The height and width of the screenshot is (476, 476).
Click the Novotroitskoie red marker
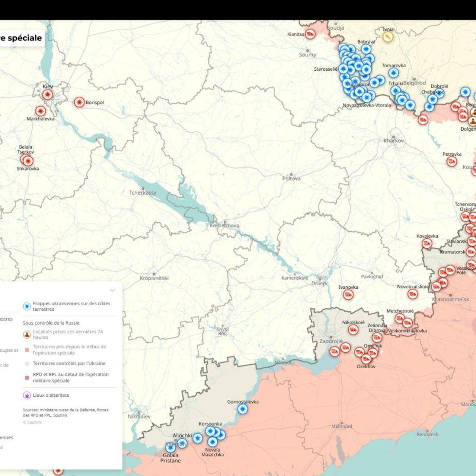click(x=413, y=294)
